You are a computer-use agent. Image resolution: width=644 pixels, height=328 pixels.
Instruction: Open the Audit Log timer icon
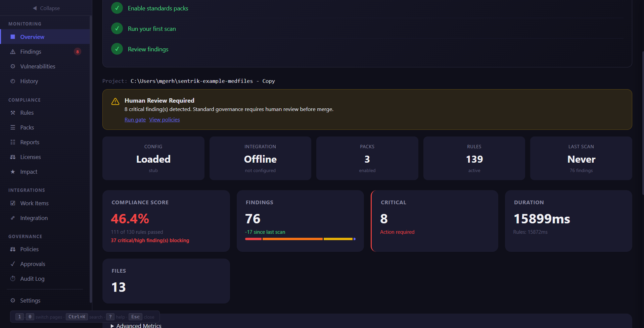12,278
